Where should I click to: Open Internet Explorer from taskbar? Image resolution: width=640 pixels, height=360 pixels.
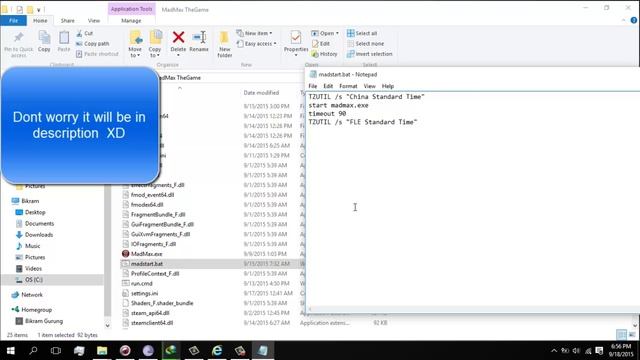click(217, 351)
